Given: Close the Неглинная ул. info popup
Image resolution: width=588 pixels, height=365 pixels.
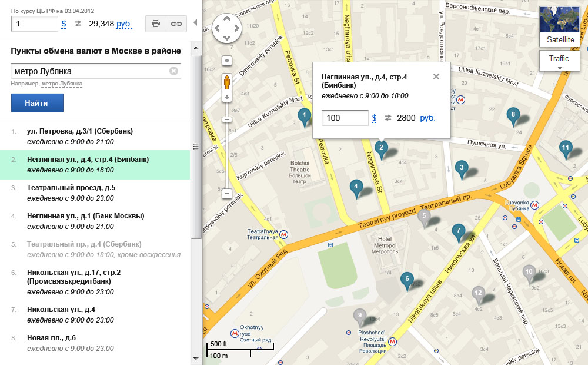Looking at the screenshot, I should click(x=436, y=77).
